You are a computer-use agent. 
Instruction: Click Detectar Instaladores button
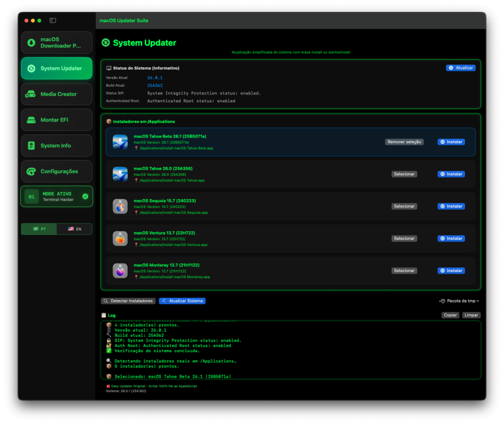click(128, 301)
